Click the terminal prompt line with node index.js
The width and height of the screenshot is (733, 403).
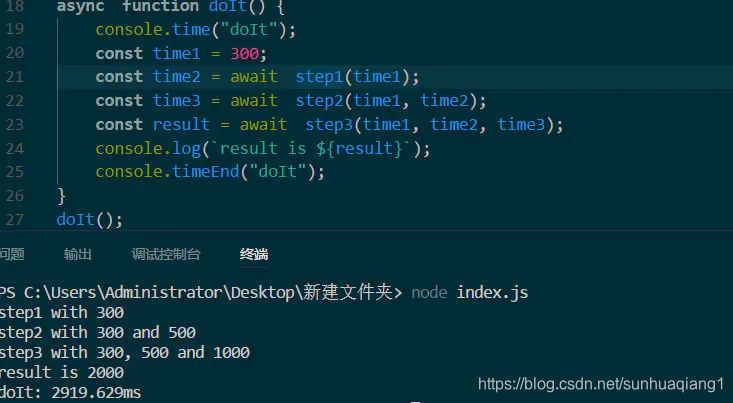point(264,293)
